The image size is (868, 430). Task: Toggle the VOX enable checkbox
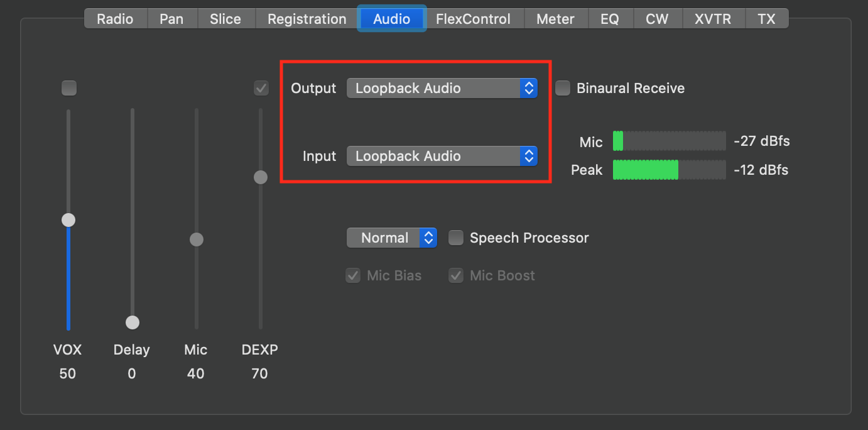(x=68, y=88)
